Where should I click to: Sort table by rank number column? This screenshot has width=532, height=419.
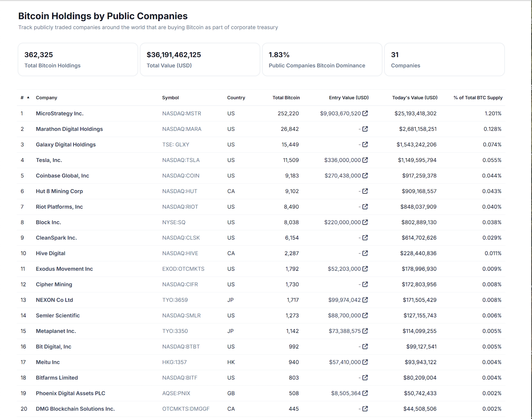pyautogui.click(x=25, y=98)
